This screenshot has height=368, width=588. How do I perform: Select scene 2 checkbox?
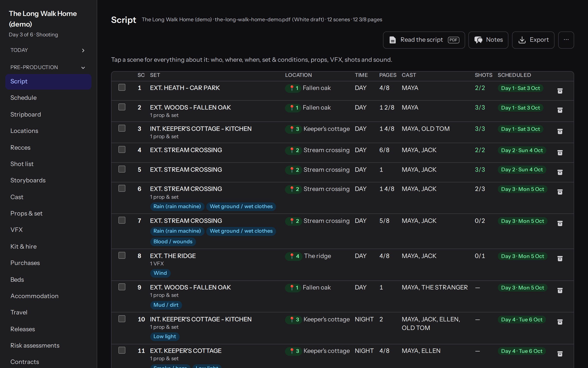point(122,107)
